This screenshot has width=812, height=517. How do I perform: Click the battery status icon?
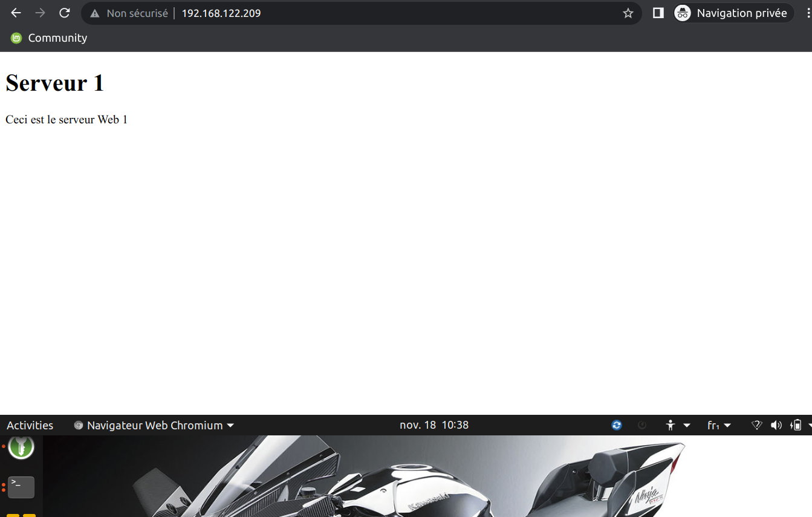click(x=796, y=425)
